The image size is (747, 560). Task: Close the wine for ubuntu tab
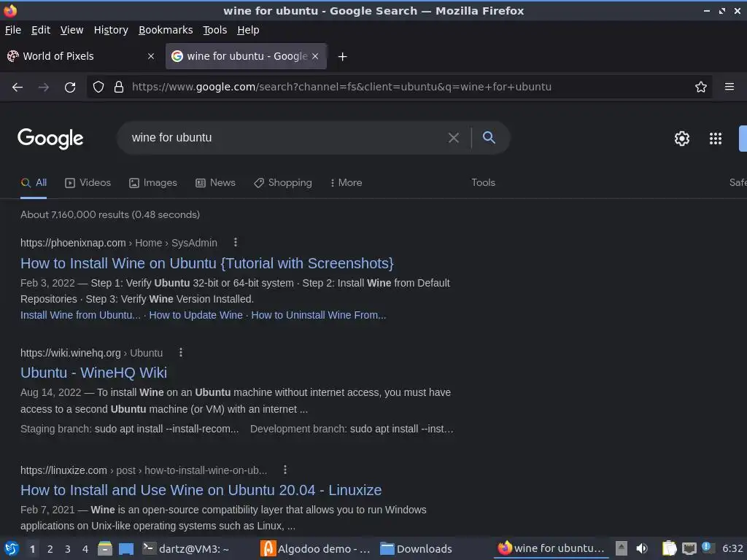pos(315,56)
